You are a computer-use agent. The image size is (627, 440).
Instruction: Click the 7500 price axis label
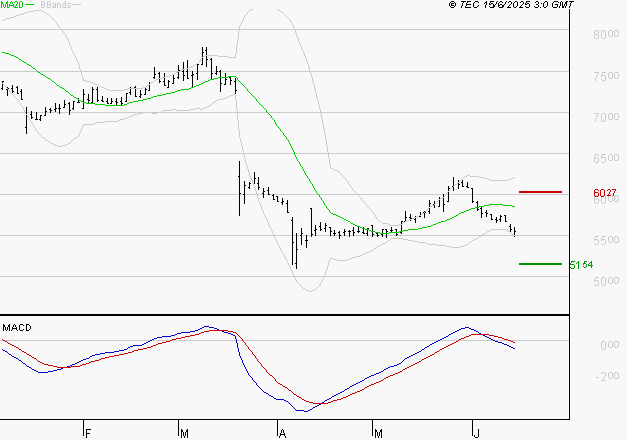[x=606, y=76]
